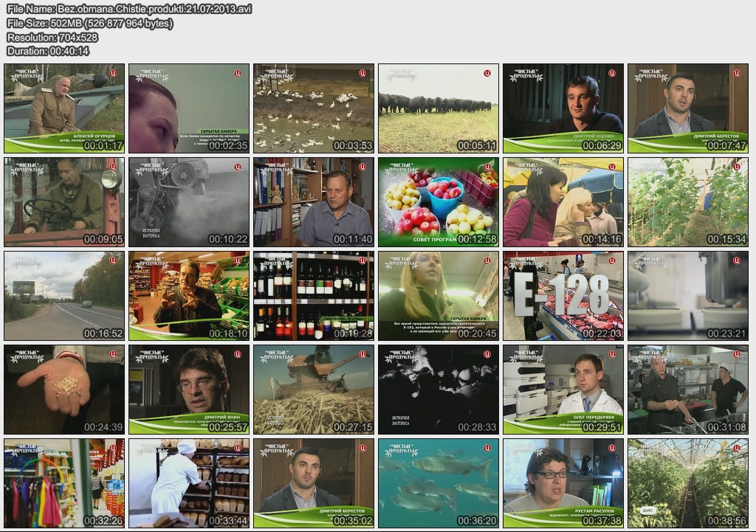
Task: Click the tractor driver thumbnail at 00:09:05
Action: click(x=64, y=202)
